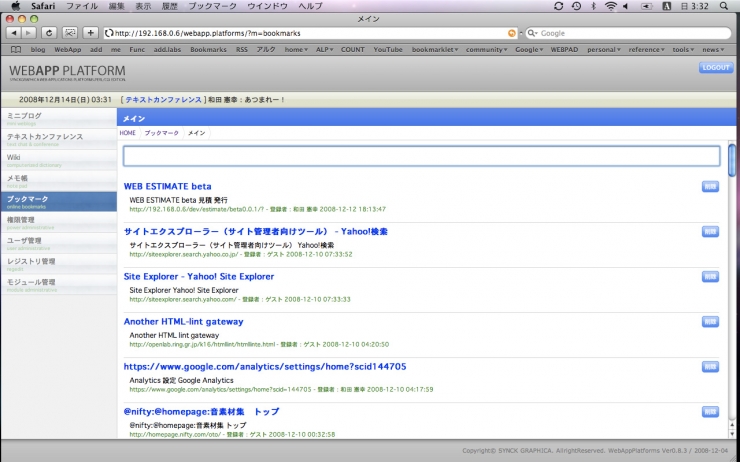740x462 pixels.
Task: Expand the community bookmarks folder
Action: point(487,50)
